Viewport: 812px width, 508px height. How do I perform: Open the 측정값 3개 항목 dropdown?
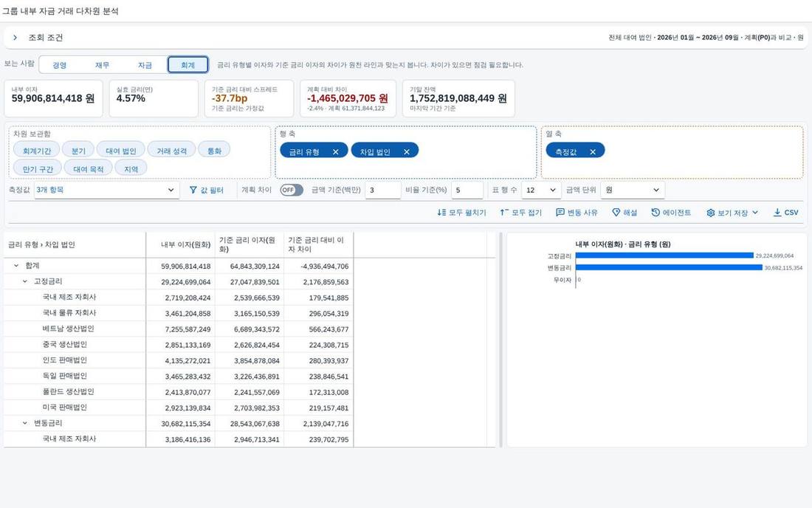point(106,190)
